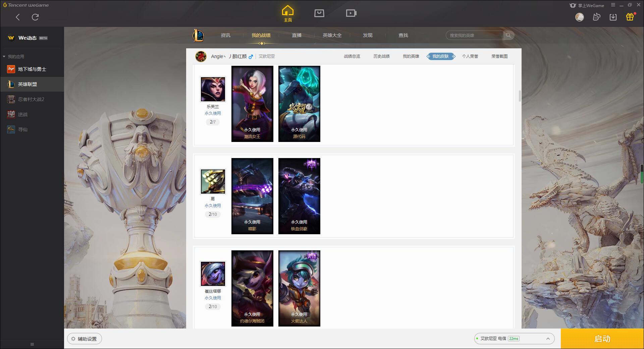
Task: Open the store shop icon
Action: (319, 13)
